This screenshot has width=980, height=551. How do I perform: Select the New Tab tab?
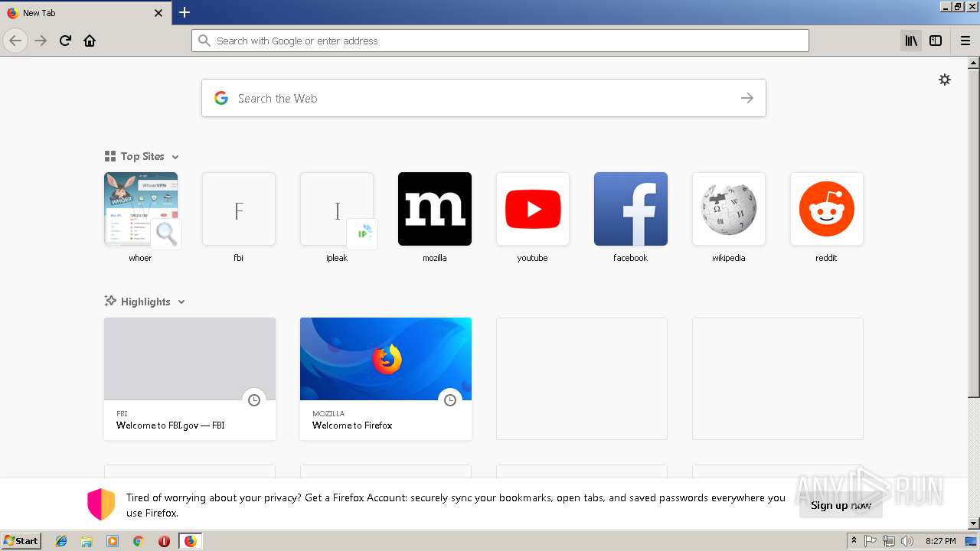[x=86, y=13]
